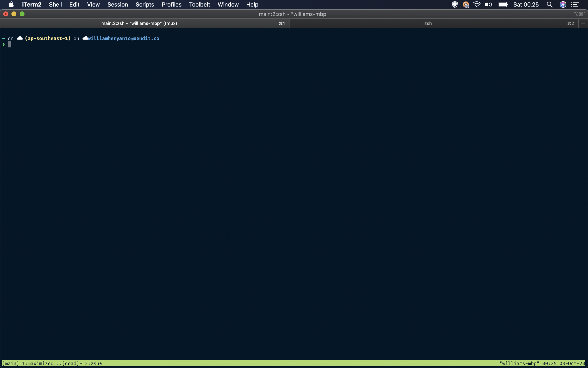Click the AWS cloud icon in prompt
The image size is (588, 368).
click(20, 38)
